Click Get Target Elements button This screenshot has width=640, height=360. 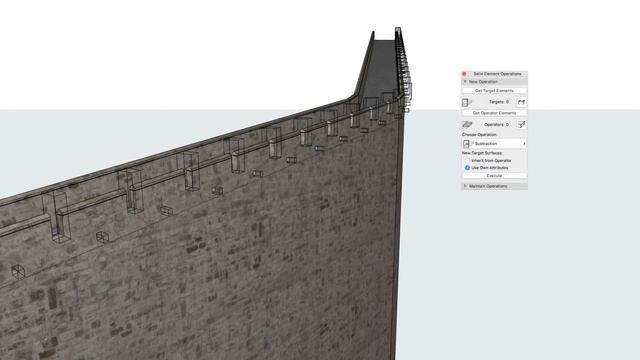[x=494, y=91]
